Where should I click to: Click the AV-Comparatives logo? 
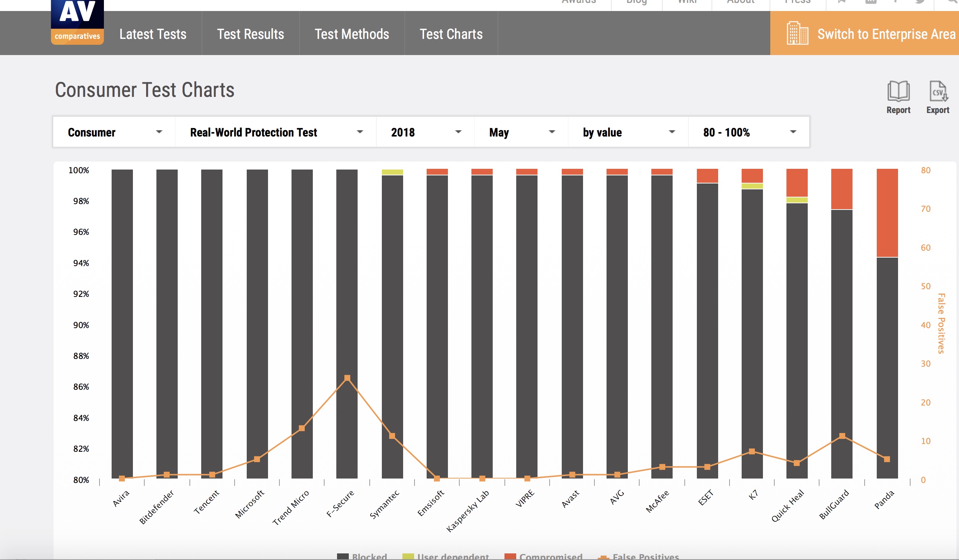77,23
